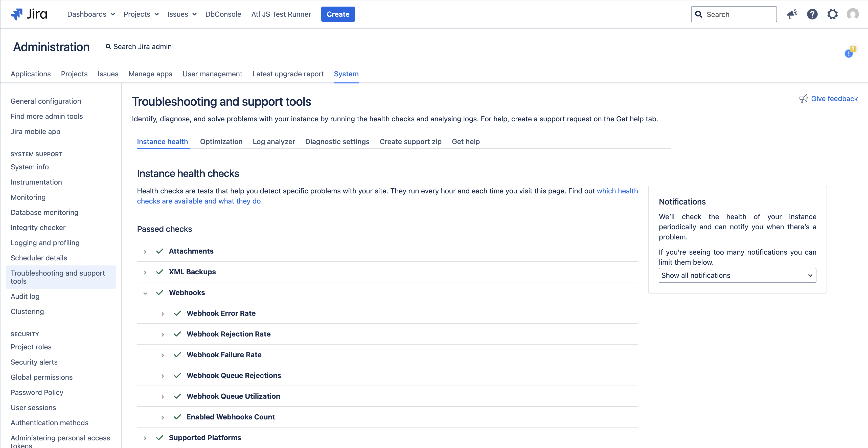Screen dimensions: 868x448
Task: Click the Search Jira admin magnifier icon
Action: pos(108,47)
